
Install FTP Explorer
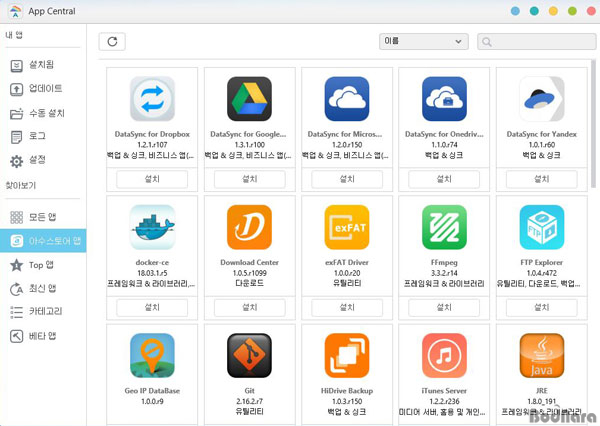(541, 307)
